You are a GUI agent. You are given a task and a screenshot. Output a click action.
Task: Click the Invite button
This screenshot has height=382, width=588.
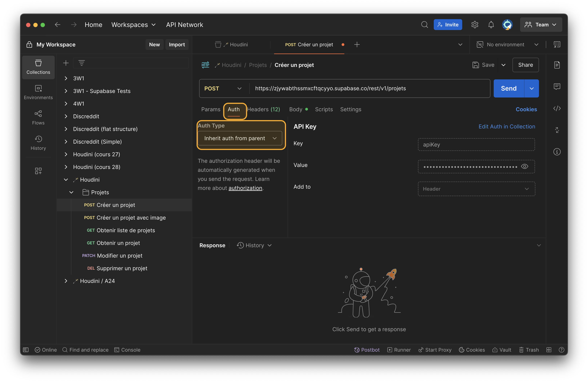[448, 25]
